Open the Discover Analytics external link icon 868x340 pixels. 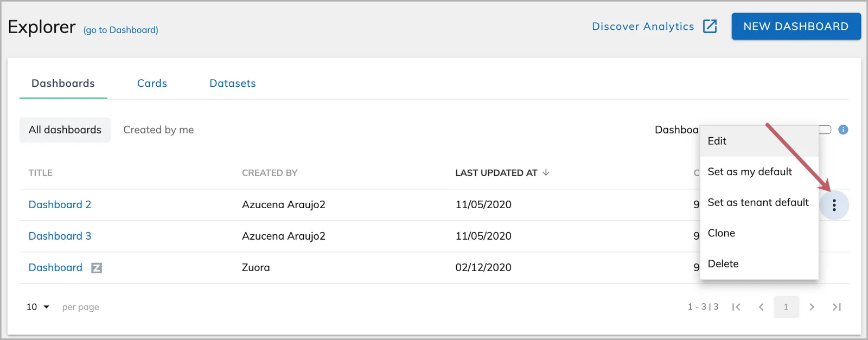pyautogui.click(x=710, y=26)
